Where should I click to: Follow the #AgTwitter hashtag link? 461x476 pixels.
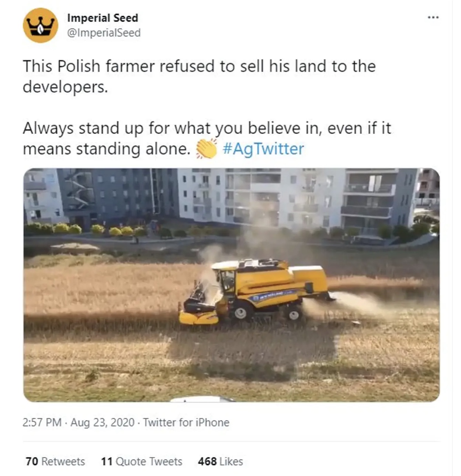(263, 149)
